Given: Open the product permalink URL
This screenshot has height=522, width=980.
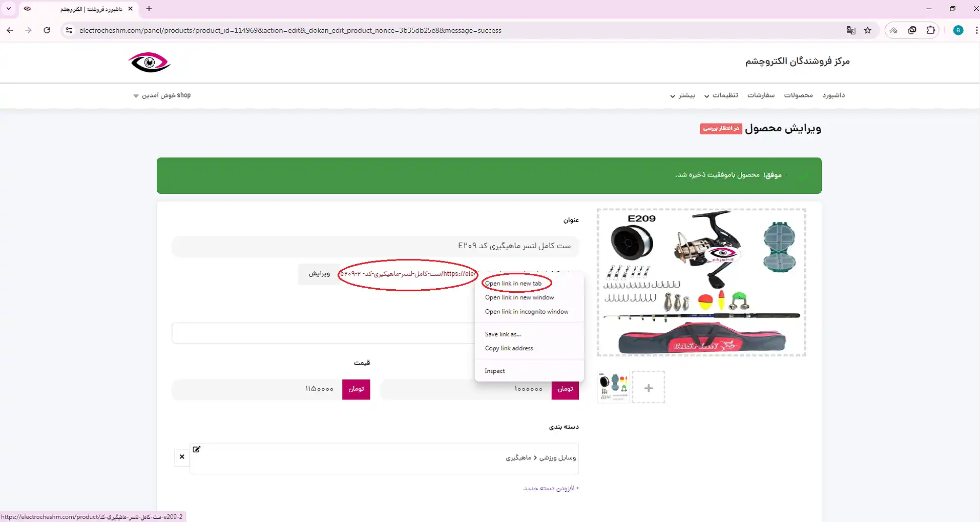Looking at the screenshot, I should [408, 274].
